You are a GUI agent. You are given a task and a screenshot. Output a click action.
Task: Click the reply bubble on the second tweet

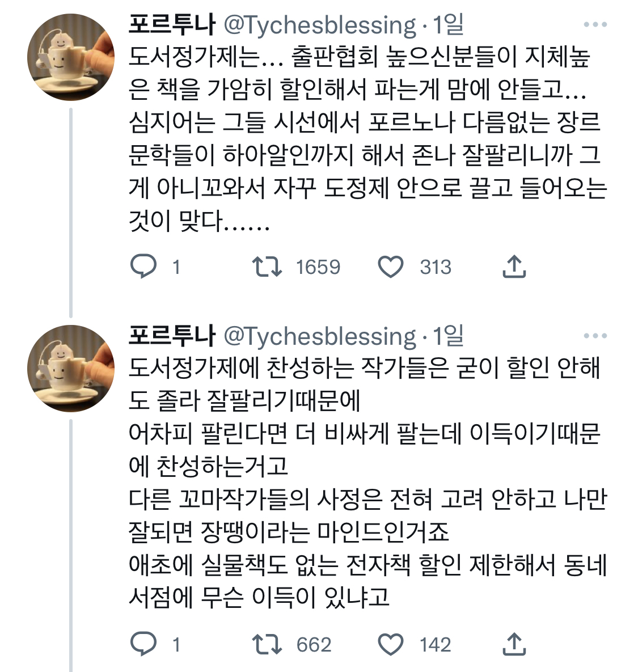tap(143, 644)
